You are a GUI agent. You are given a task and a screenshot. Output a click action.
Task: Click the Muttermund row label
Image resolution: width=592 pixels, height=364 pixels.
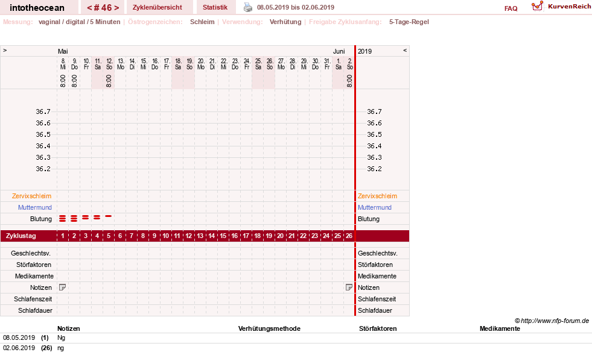pos(35,207)
